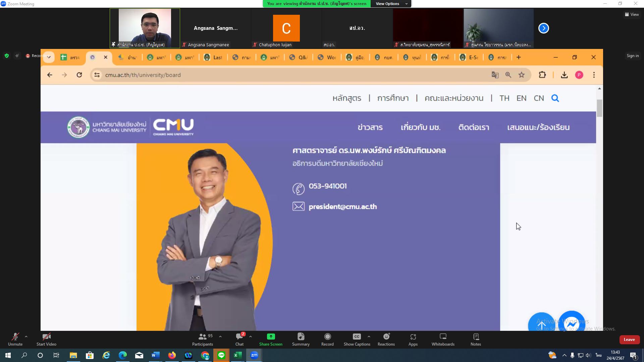644x362 pixels.
Task: Open the Participants panel
Action: [x=202, y=339]
